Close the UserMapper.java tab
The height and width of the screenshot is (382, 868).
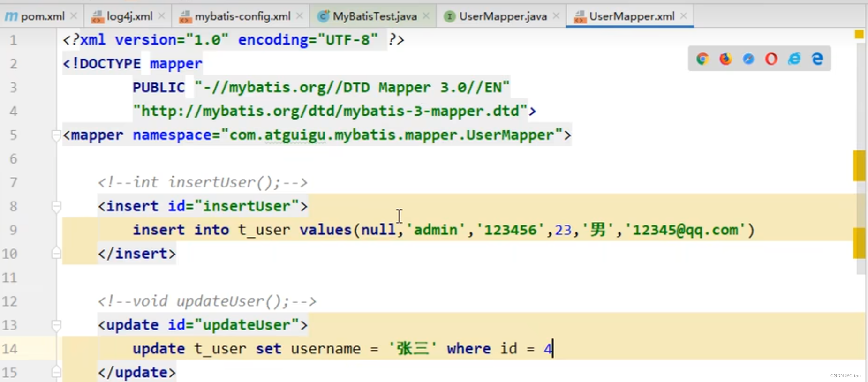(556, 16)
